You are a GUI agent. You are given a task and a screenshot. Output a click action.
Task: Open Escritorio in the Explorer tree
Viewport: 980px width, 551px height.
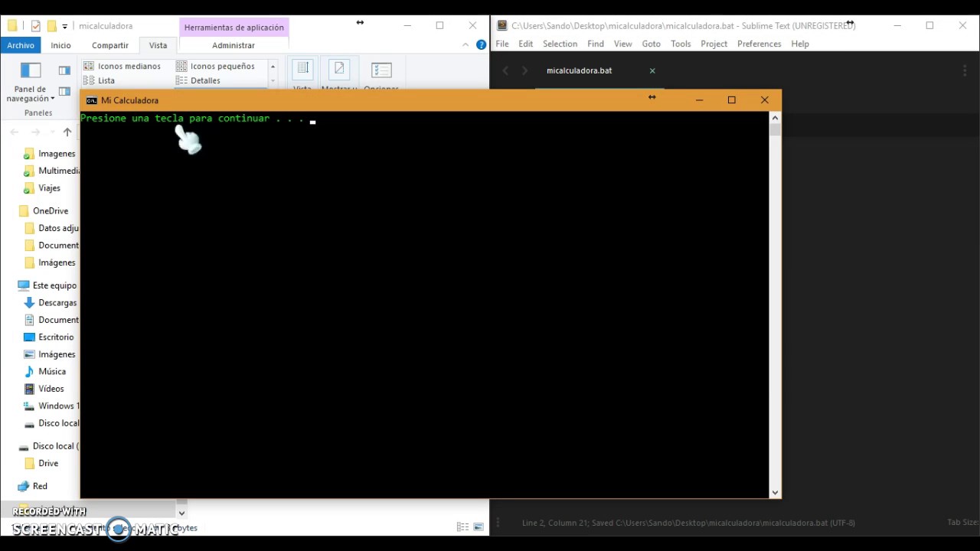tap(49, 337)
